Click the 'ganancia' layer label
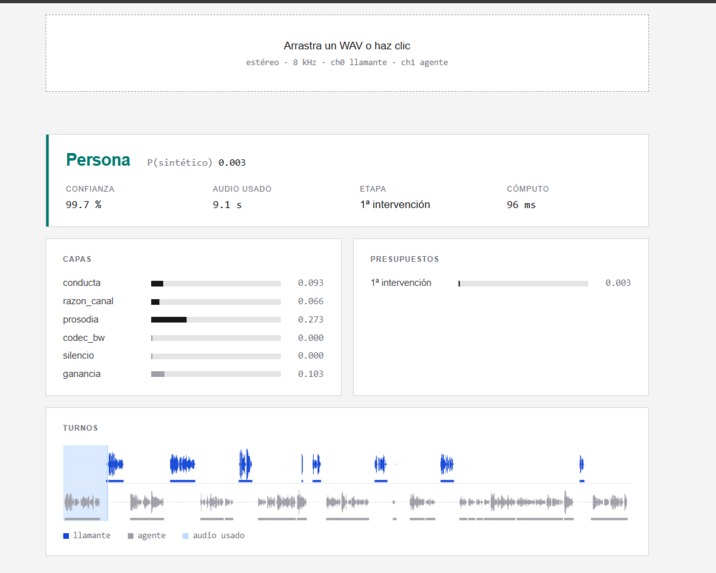This screenshot has width=716, height=573. [82, 373]
